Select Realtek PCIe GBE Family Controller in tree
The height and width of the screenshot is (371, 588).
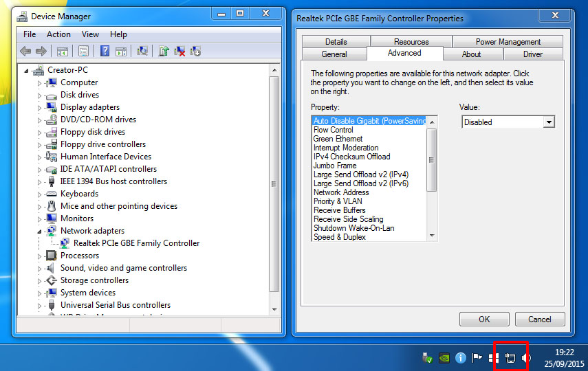(x=136, y=243)
